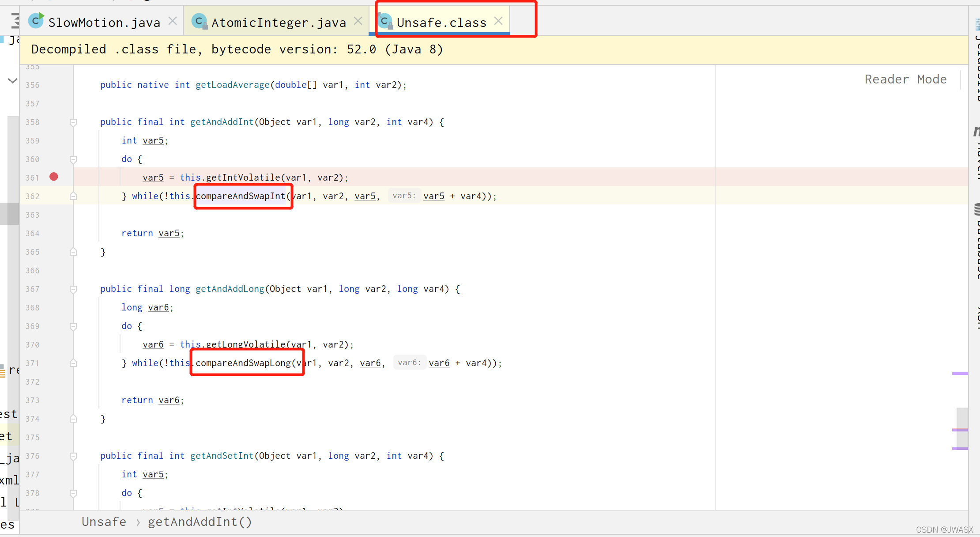Click the var6: parameter hint on line 371

click(x=409, y=363)
